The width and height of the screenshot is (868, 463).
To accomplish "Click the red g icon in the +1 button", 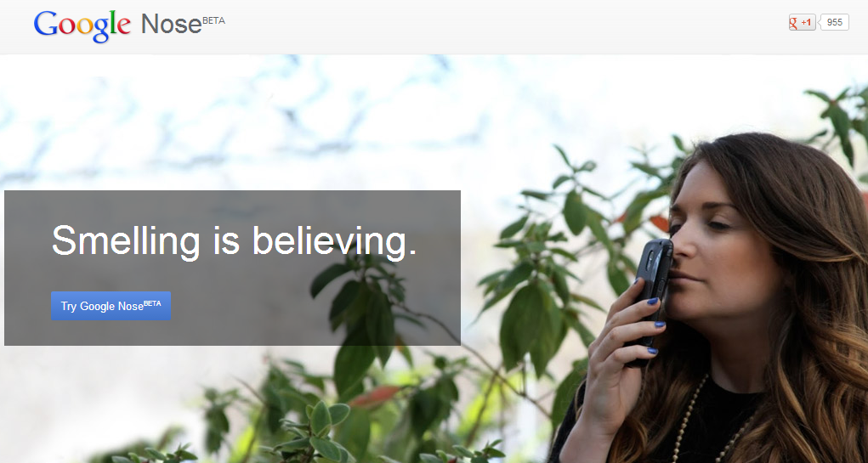I will pyautogui.click(x=793, y=23).
